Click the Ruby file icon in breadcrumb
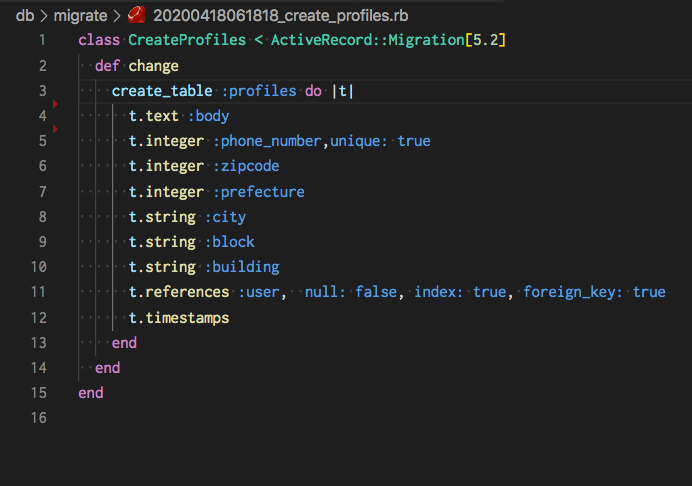Screen dimensions: 692x486 tap(136, 15)
